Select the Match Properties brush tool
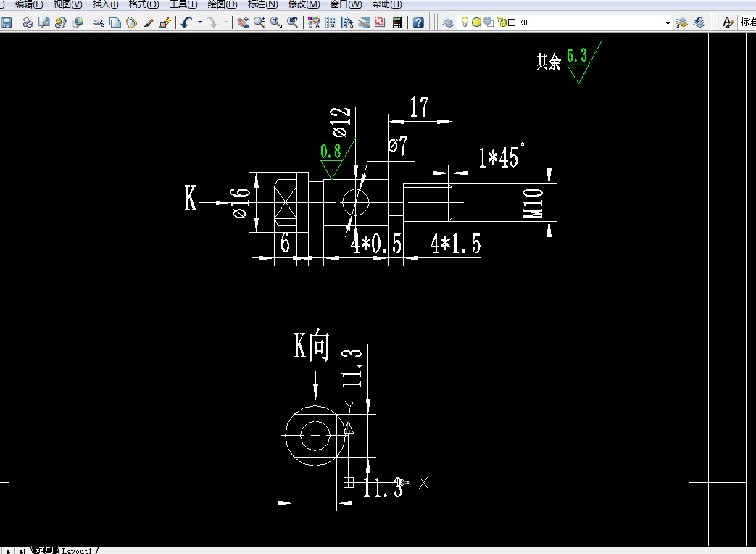Viewport: 756px width, 554px height. point(149,22)
